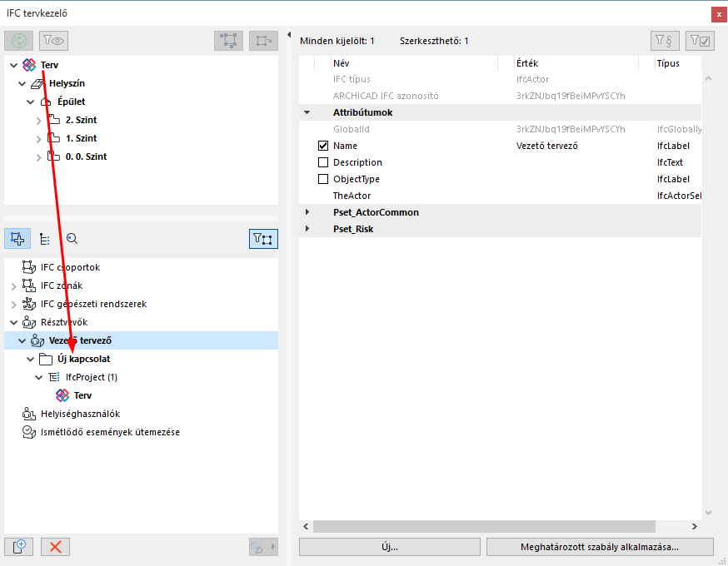Expand IFC zónák node
This screenshot has width=728, height=566.
14,286
